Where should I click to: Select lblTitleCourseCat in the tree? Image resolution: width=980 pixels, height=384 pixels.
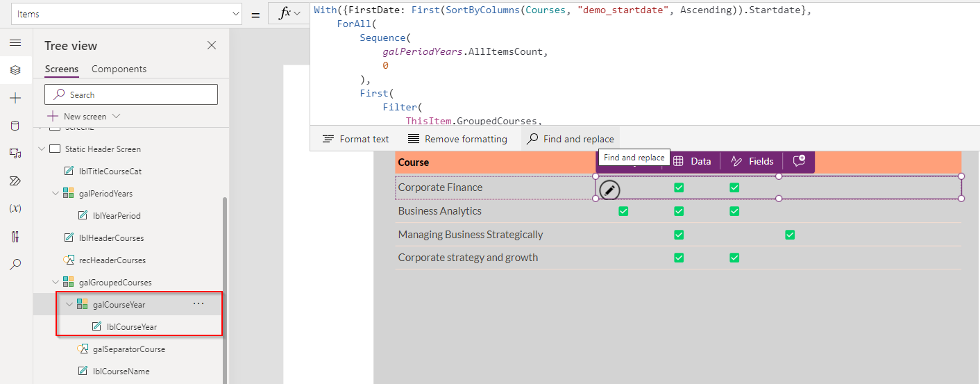110,171
